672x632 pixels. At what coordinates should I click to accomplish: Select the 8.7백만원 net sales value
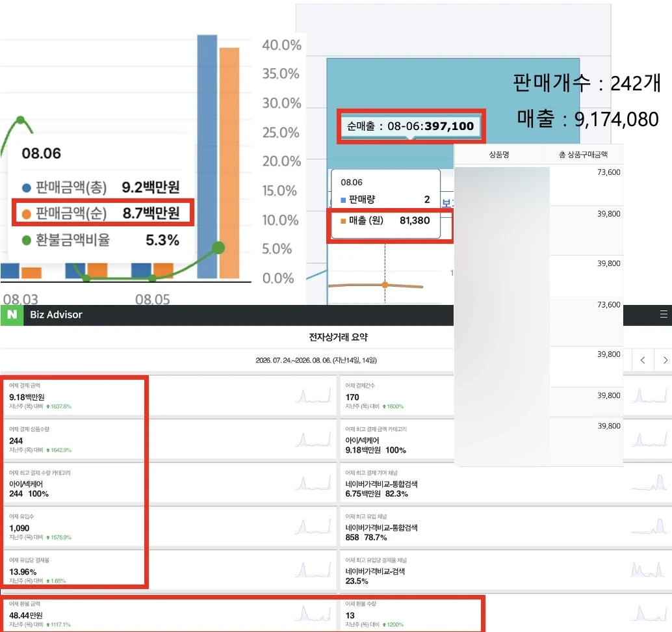[151, 213]
